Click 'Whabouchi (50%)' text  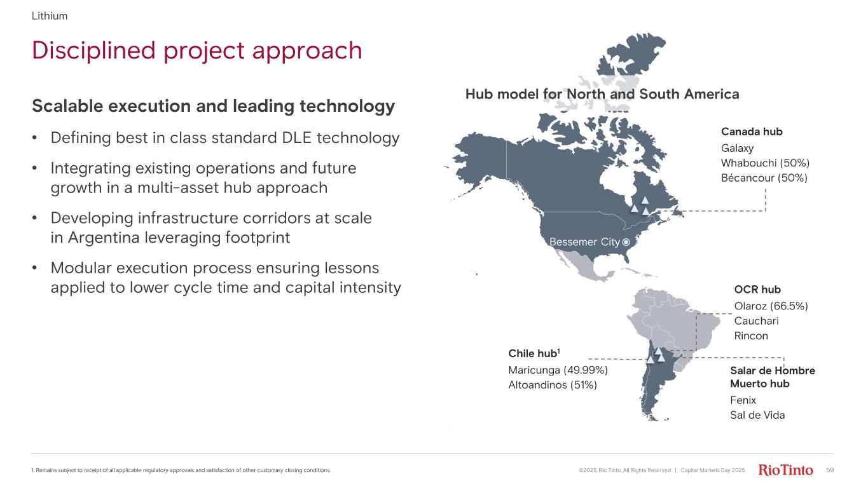point(765,163)
